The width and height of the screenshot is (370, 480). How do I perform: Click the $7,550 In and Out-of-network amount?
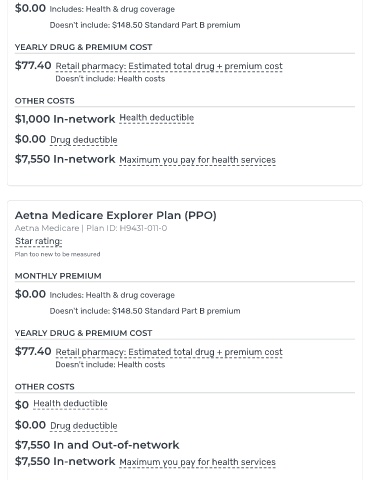[x=97, y=445]
